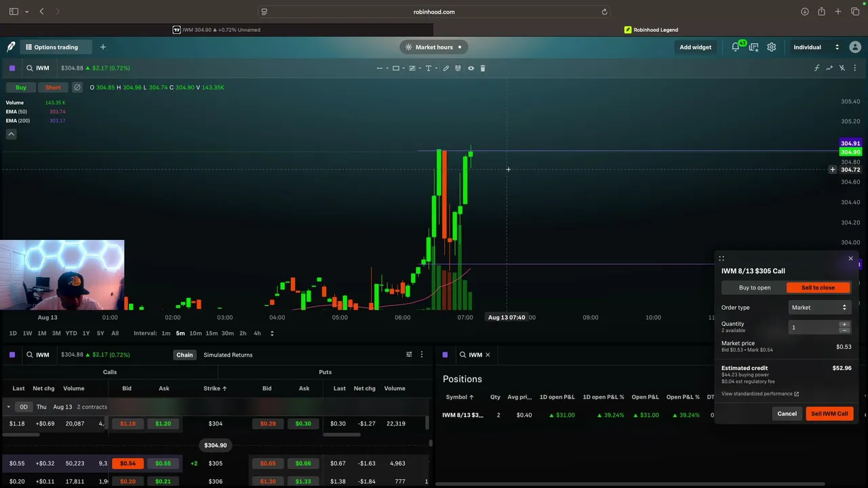868x488 pixels.
Task: Open the settings gear
Action: pyautogui.click(x=772, y=47)
